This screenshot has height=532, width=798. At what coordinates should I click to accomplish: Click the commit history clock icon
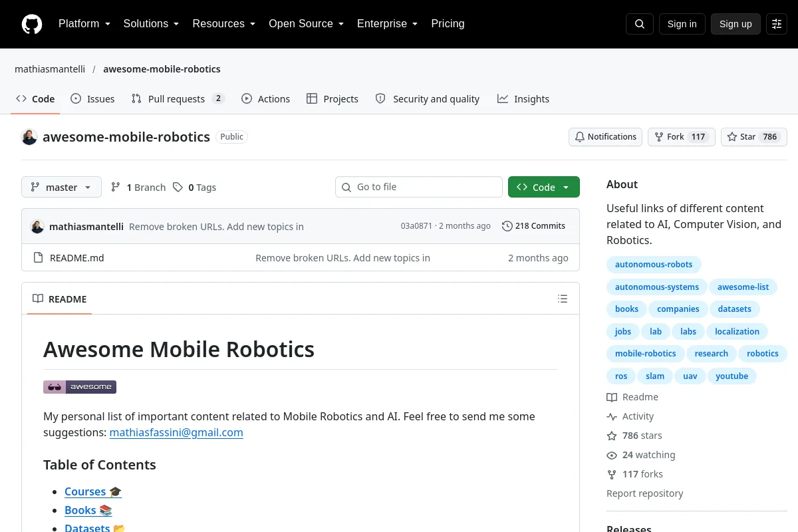point(507,226)
